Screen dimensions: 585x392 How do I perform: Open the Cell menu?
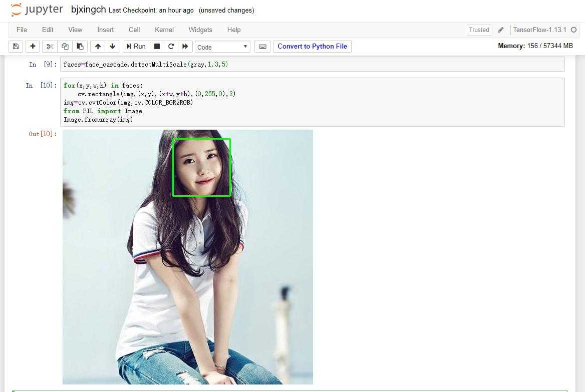coord(134,30)
